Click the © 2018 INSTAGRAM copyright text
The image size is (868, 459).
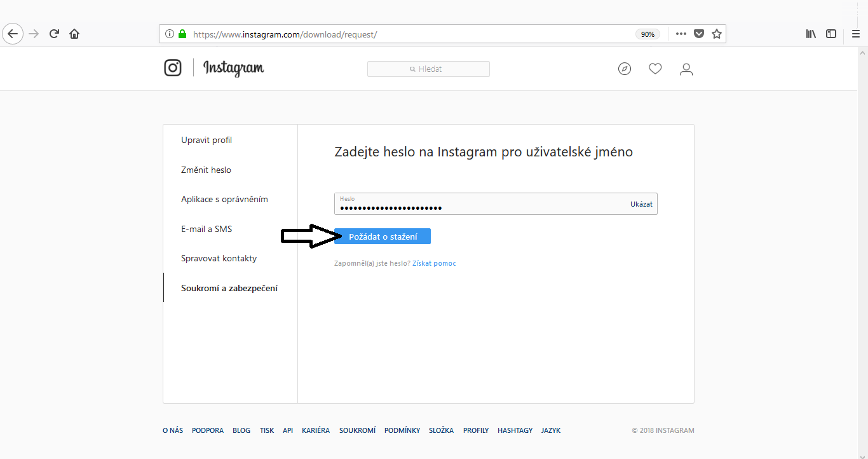663,430
